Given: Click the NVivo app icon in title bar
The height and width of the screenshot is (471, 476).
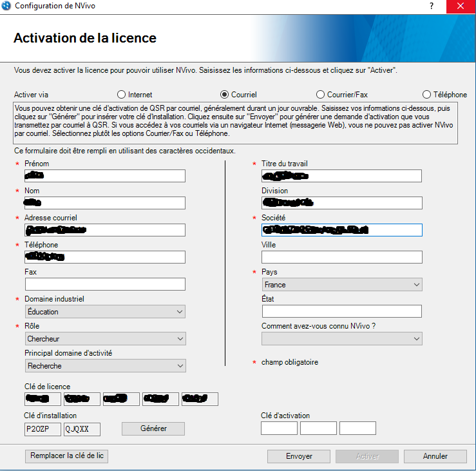Looking at the screenshot, I should pyautogui.click(x=6, y=5).
